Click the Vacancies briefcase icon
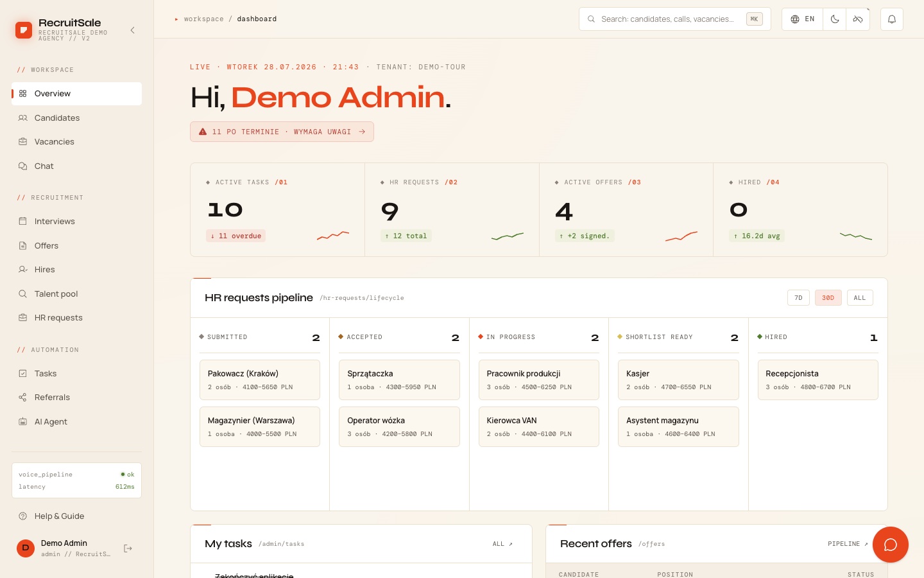The image size is (924, 578). click(23, 142)
